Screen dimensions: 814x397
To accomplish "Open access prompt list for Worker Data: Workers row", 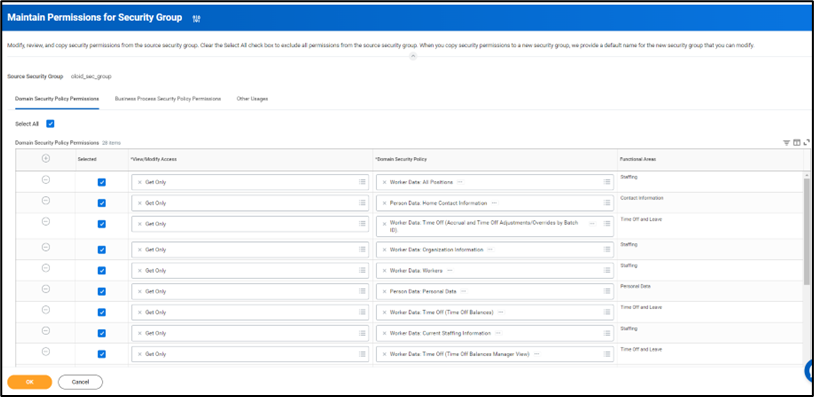I will 362,270.
